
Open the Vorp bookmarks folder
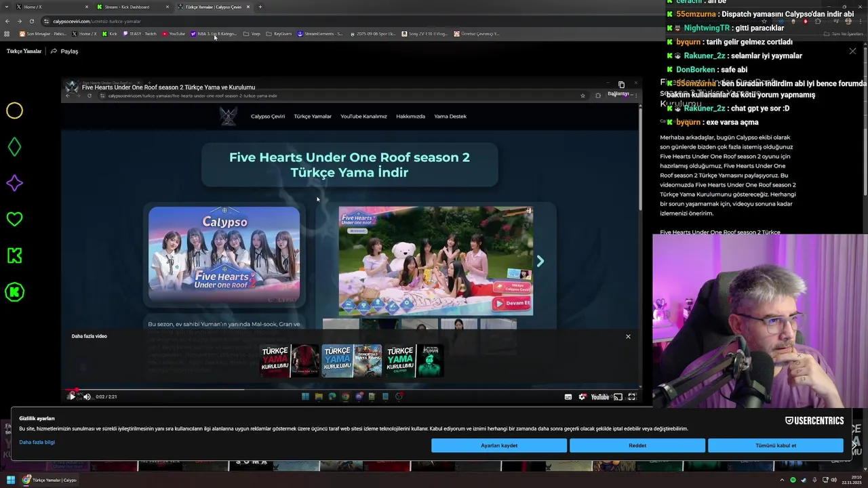click(252, 33)
